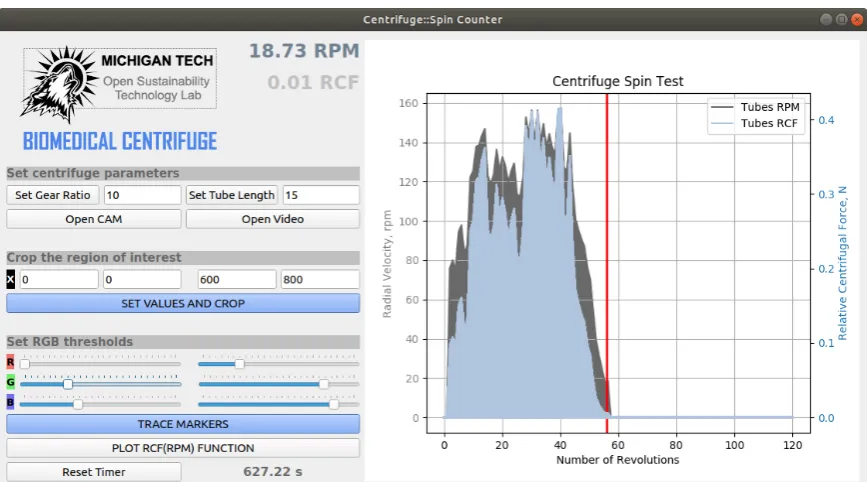Click PLOT RCF(RPM) FUNCTION button

(x=183, y=448)
